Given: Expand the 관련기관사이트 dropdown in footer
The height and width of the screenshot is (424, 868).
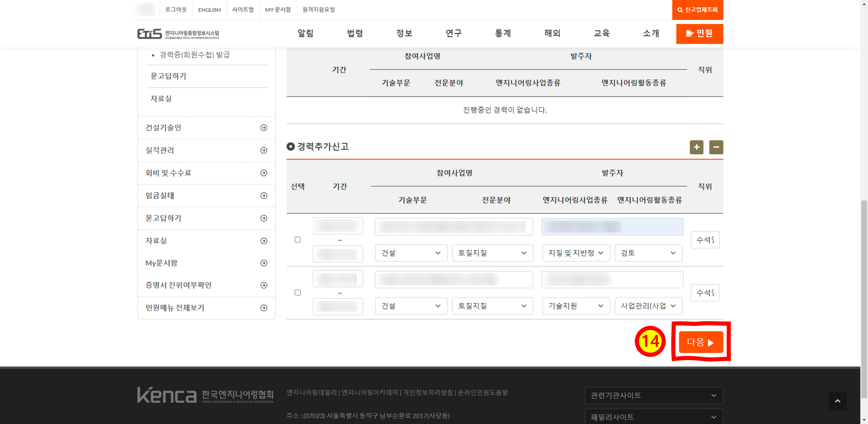Looking at the screenshot, I should pos(653,395).
